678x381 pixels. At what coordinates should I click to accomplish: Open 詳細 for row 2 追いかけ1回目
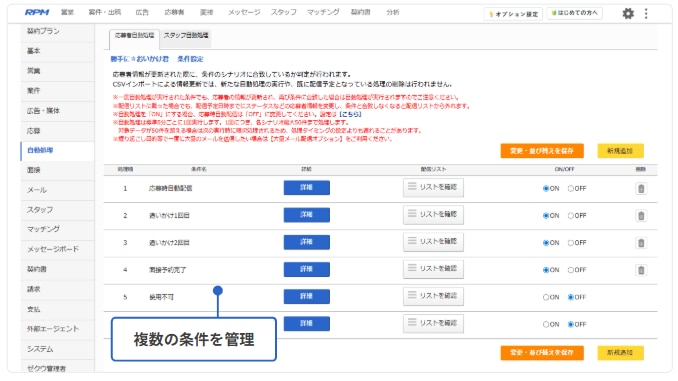click(307, 215)
